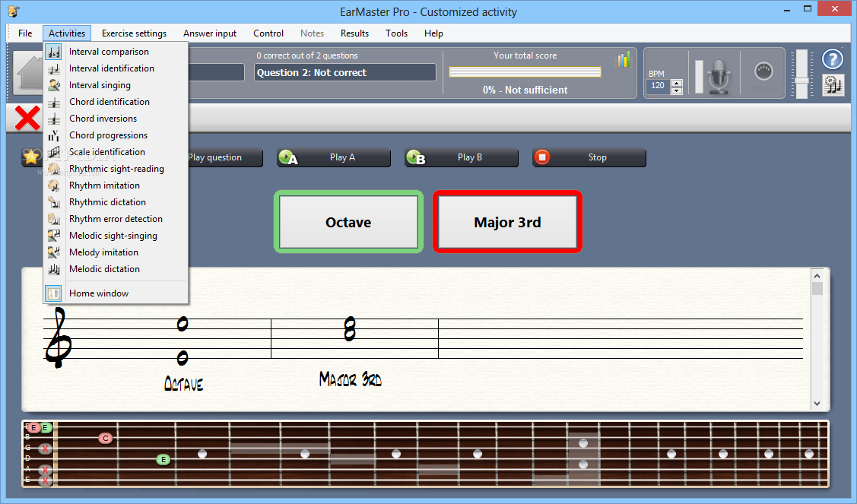The height and width of the screenshot is (504, 857).
Task: Open the Control menu
Action: (268, 33)
